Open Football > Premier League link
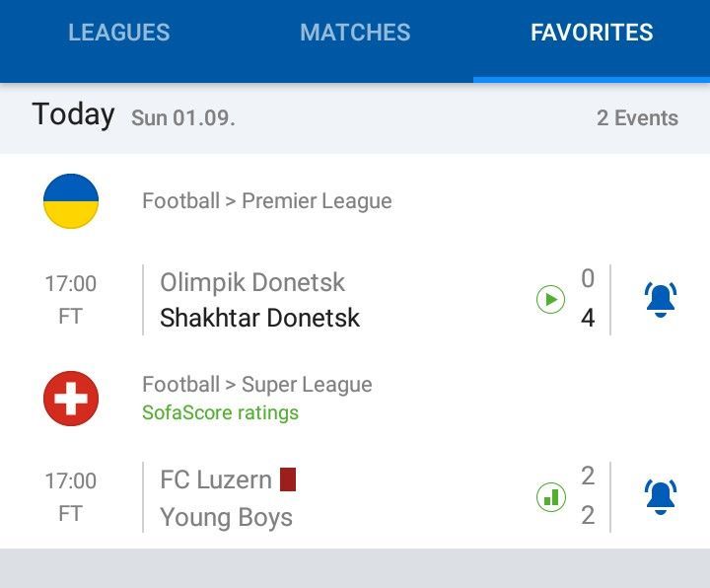 [266, 201]
